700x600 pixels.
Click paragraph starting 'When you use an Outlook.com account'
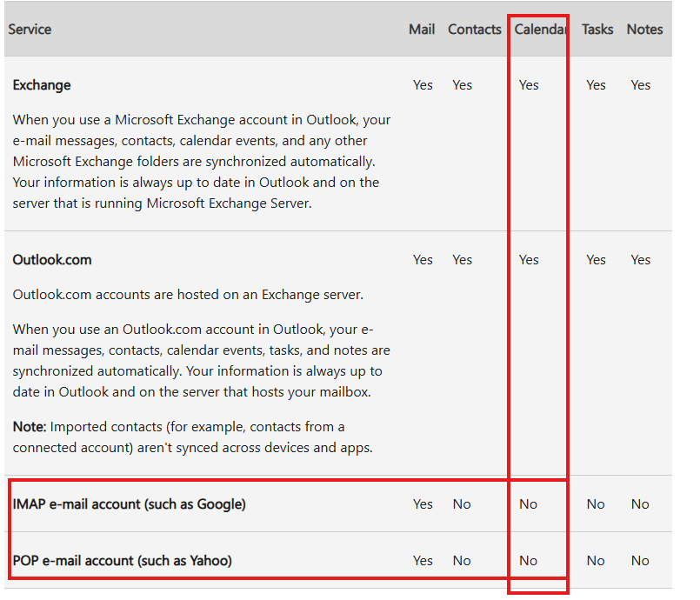[x=202, y=361]
